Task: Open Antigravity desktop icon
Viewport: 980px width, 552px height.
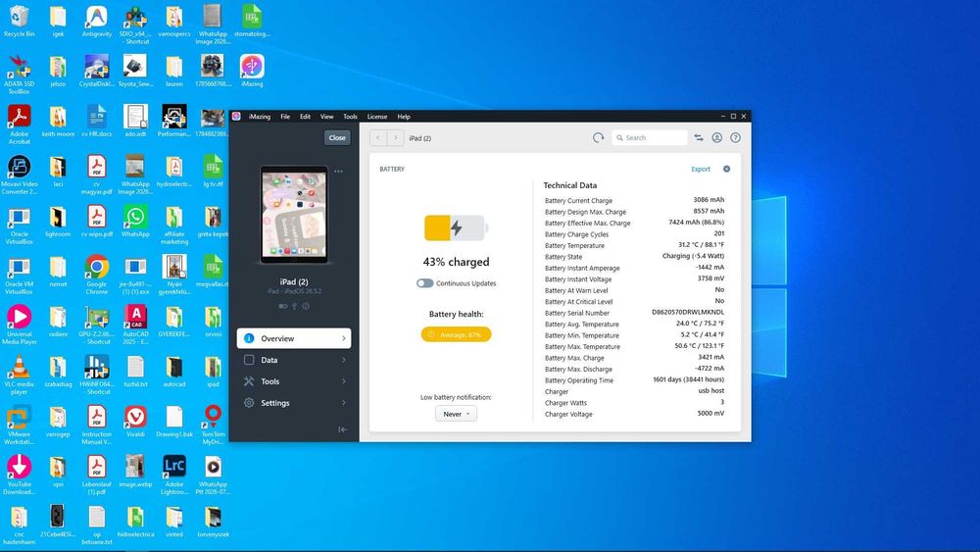Action: coord(97,21)
